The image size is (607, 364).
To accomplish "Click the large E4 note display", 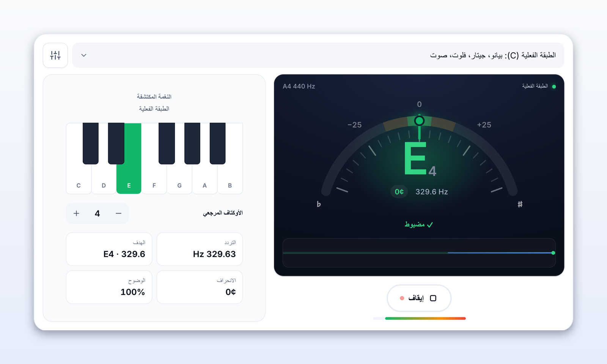I will pos(420,159).
